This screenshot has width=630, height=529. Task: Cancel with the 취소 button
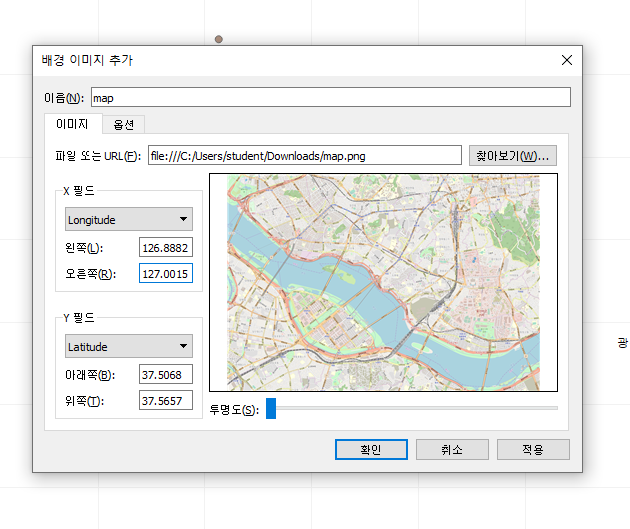452,449
